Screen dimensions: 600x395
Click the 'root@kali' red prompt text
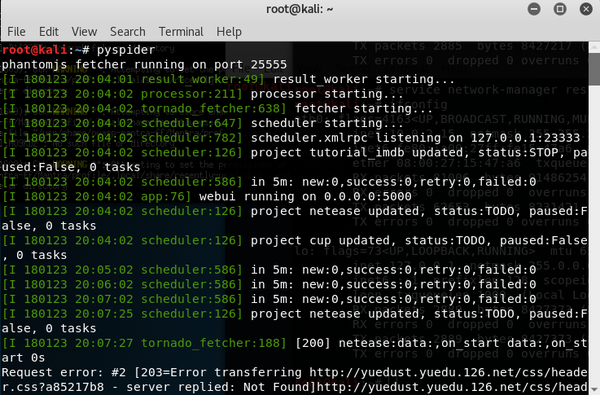(x=34, y=50)
